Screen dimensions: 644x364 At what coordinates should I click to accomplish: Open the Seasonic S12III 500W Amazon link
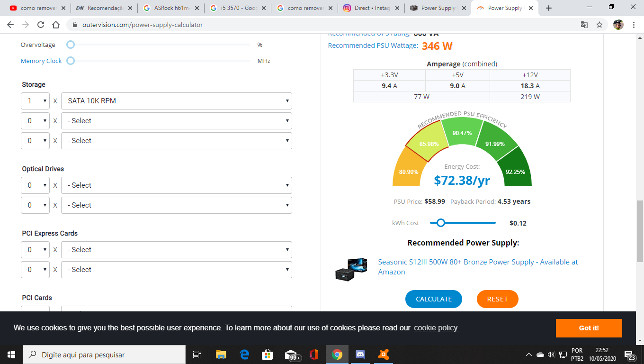pos(478,267)
